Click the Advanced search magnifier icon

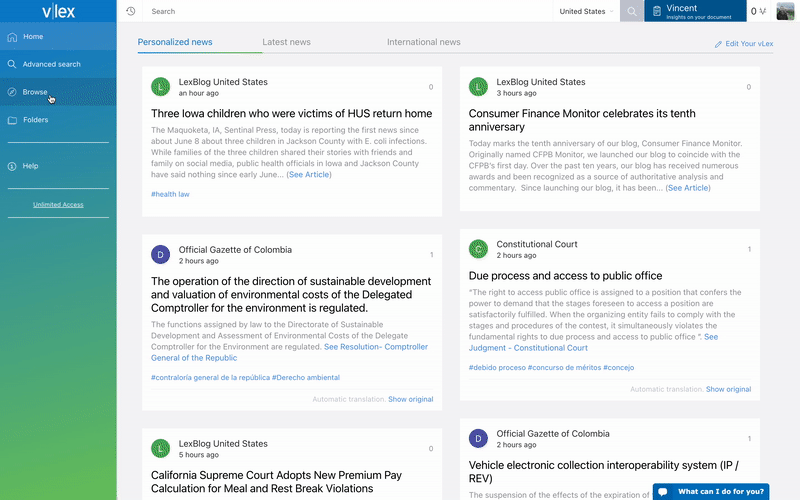pos(12,64)
